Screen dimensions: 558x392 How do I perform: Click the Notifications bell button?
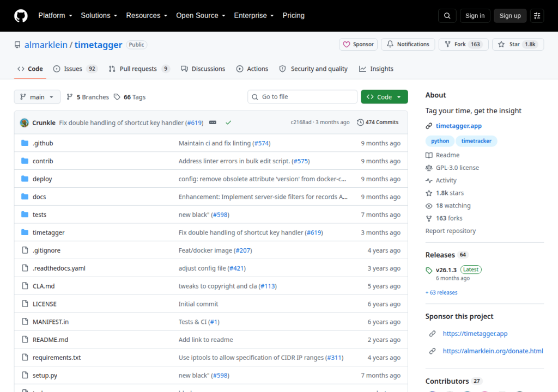pyautogui.click(x=408, y=45)
